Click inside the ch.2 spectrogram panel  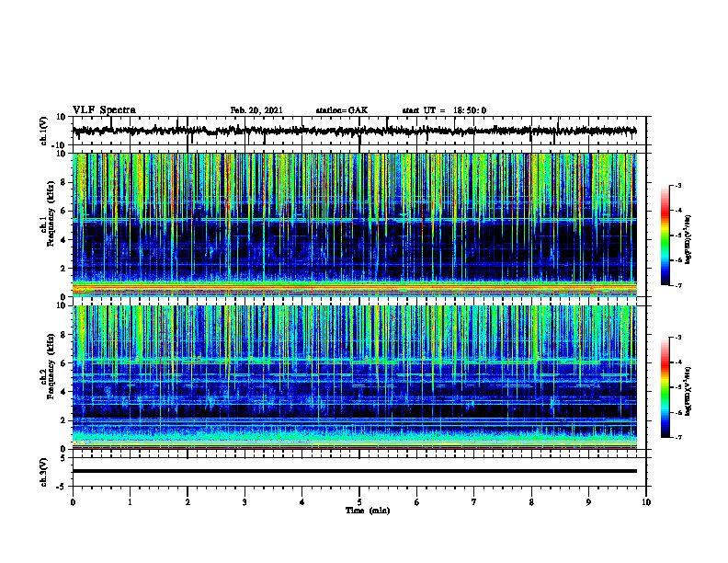point(354,377)
